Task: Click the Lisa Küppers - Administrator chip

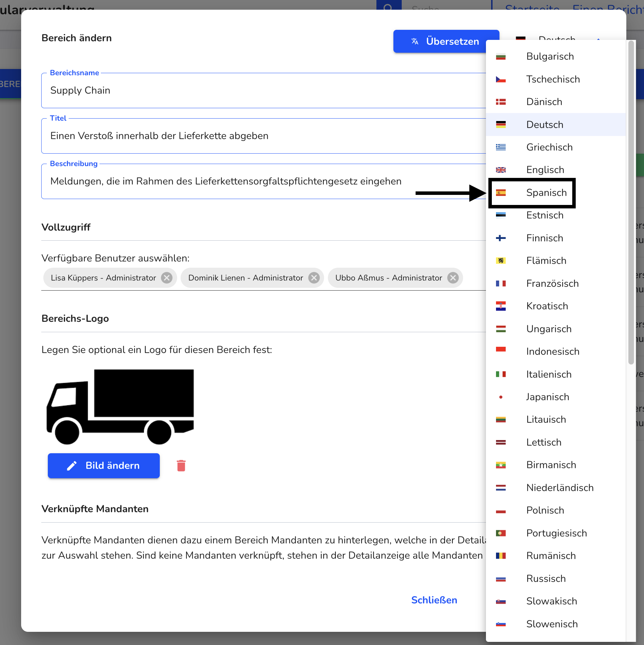Action: [110, 278]
